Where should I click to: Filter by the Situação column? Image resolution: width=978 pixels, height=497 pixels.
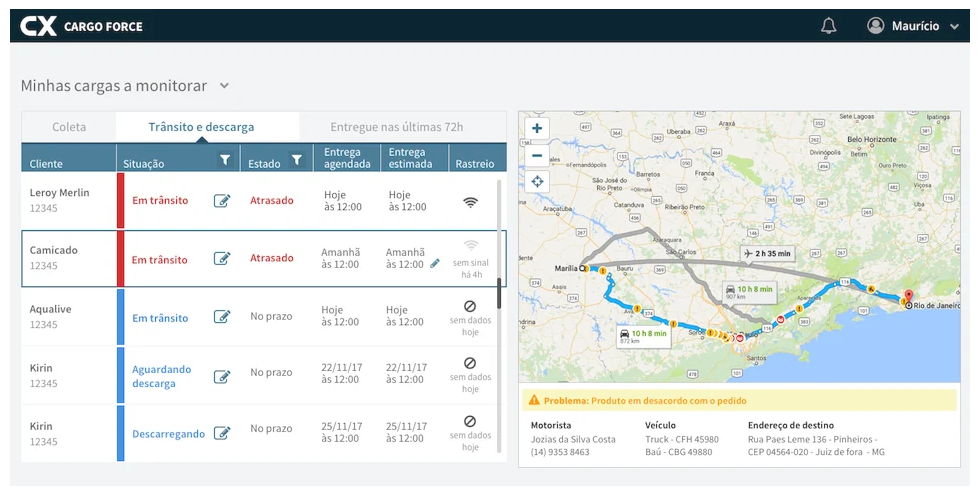tap(225, 160)
